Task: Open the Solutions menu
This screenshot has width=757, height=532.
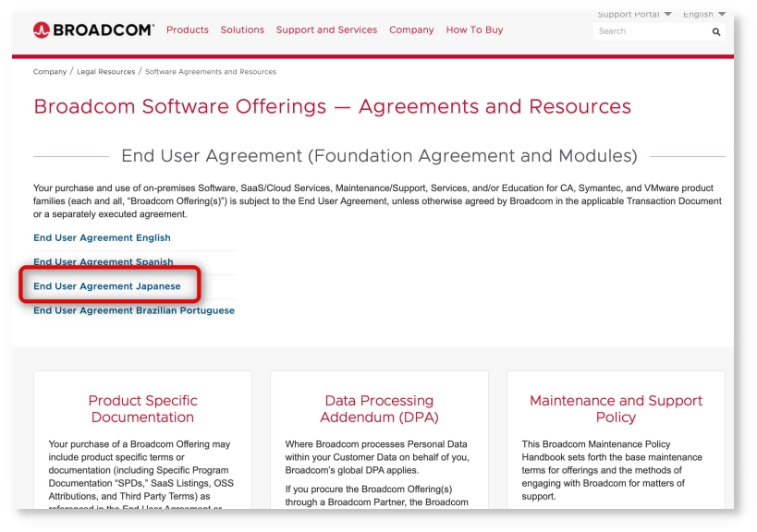Action: pyautogui.click(x=242, y=30)
